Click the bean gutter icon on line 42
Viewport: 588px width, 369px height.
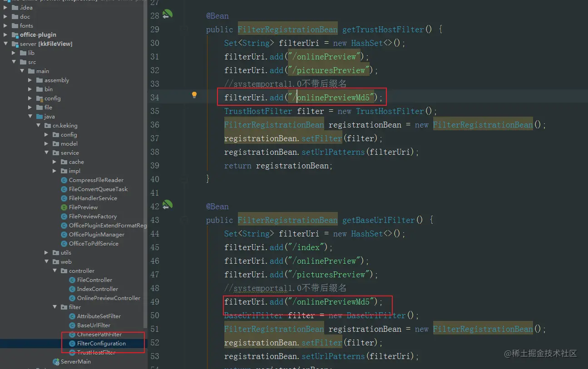tap(168, 205)
